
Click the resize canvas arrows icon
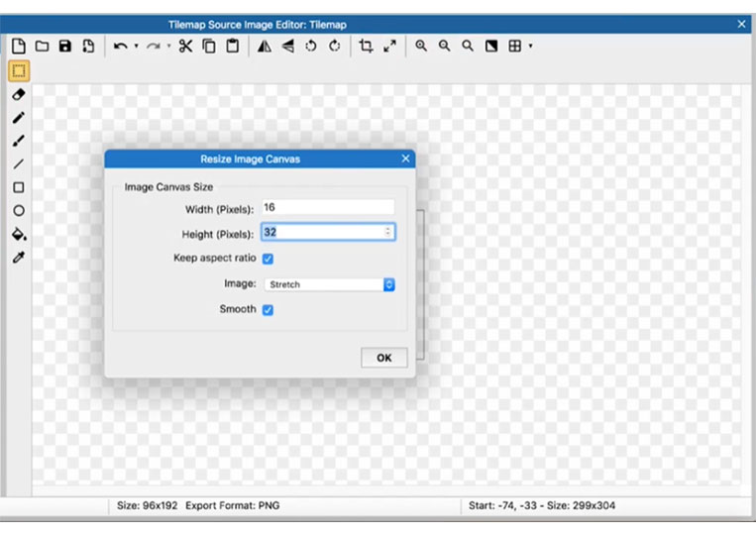[389, 47]
